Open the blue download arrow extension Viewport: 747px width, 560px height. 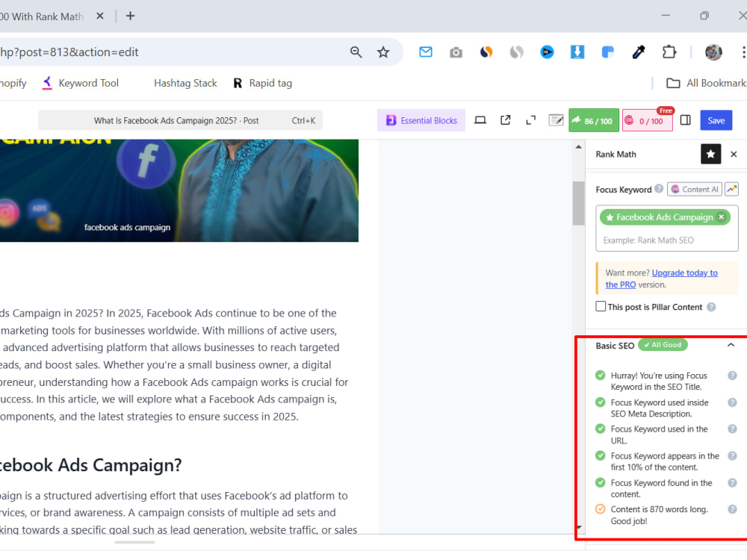[577, 52]
